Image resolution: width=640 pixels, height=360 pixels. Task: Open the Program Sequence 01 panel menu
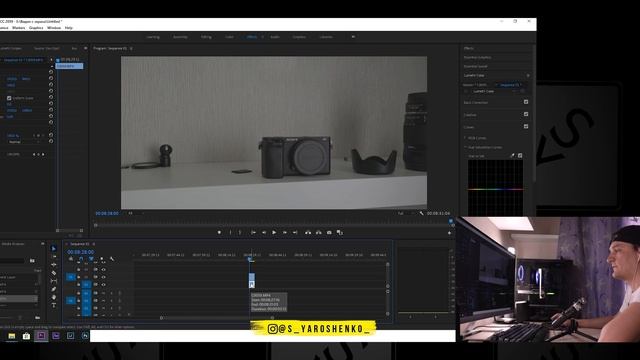(131, 48)
